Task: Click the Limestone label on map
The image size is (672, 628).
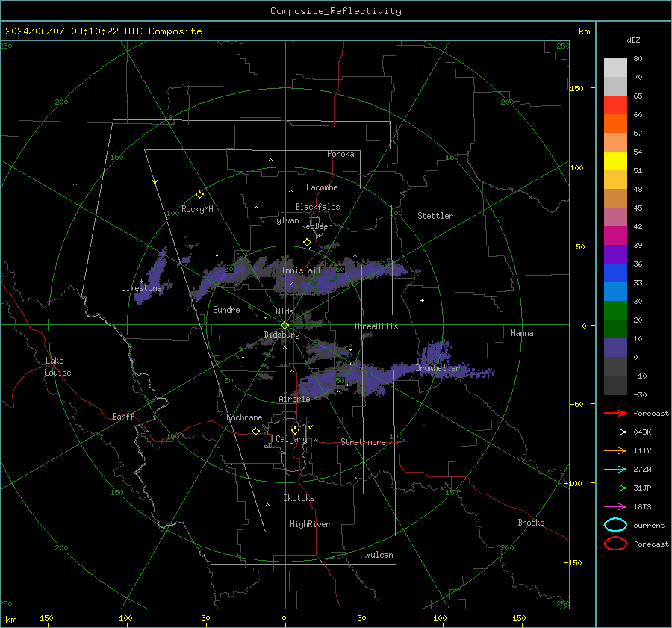Action: click(x=141, y=288)
